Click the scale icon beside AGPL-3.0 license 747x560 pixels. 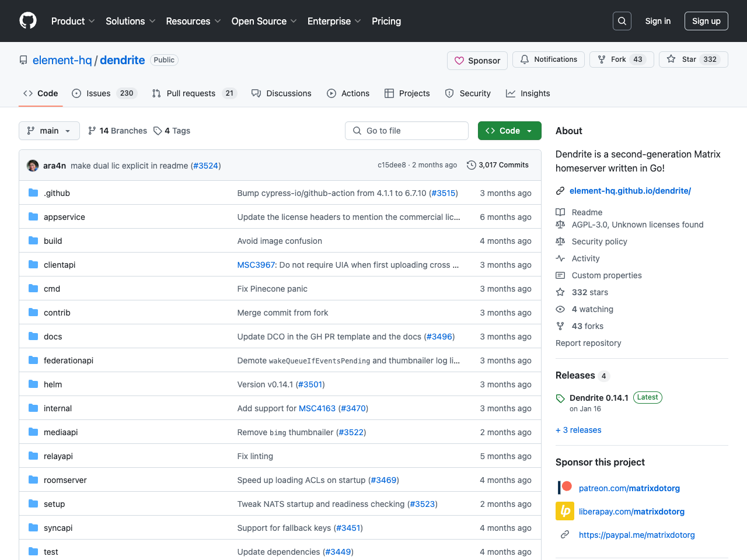[560, 225]
